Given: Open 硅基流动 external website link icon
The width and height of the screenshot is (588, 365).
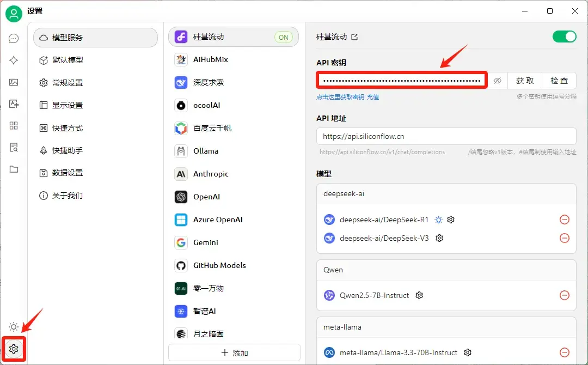Looking at the screenshot, I should 354,36.
